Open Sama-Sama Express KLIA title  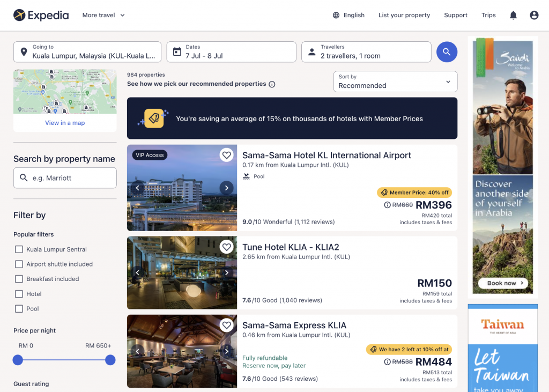294,325
